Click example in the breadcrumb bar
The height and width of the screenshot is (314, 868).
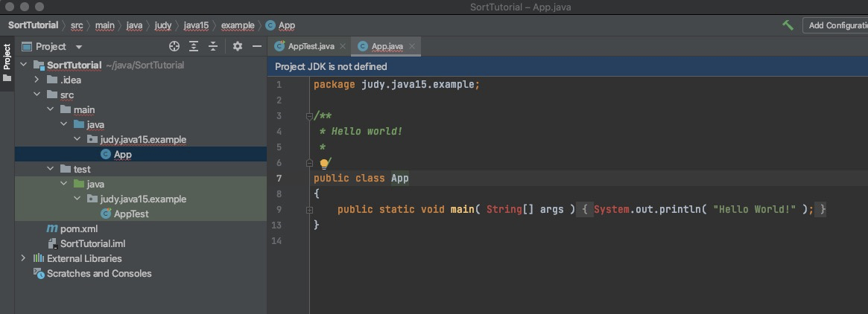click(238, 25)
